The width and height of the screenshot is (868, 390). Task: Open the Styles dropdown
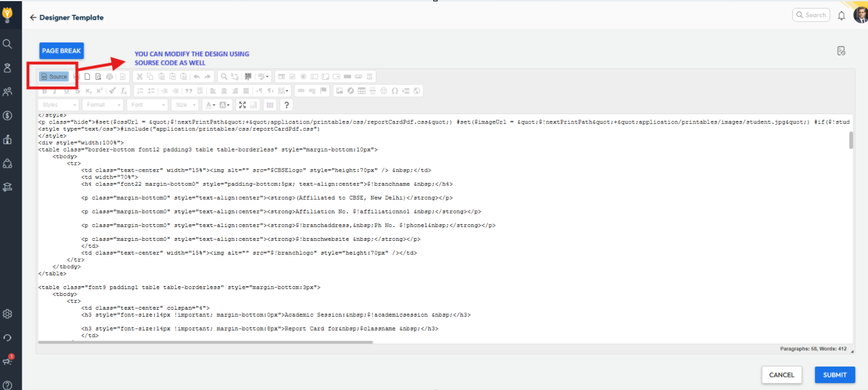58,105
